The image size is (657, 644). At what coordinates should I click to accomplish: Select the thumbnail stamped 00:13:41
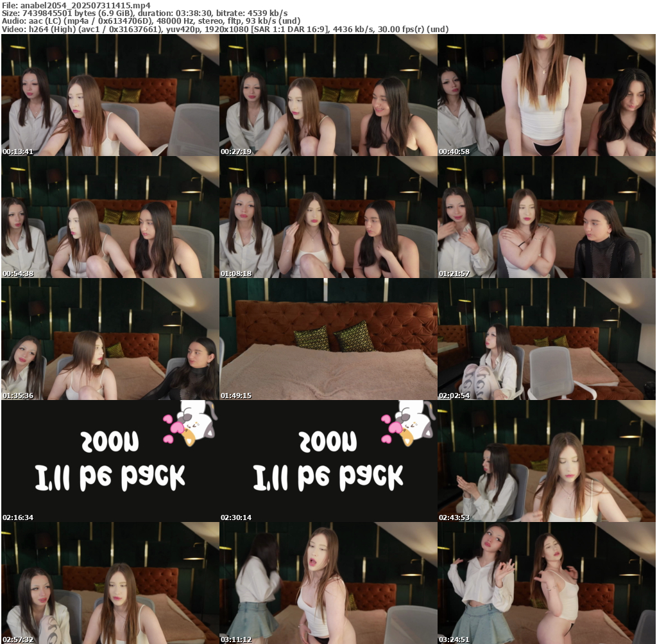point(110,95)
